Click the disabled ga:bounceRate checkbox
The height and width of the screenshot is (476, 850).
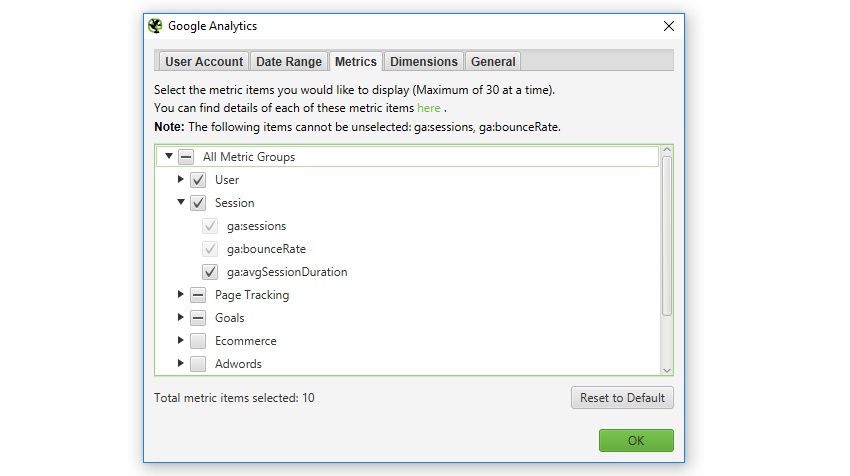[210, 249]
